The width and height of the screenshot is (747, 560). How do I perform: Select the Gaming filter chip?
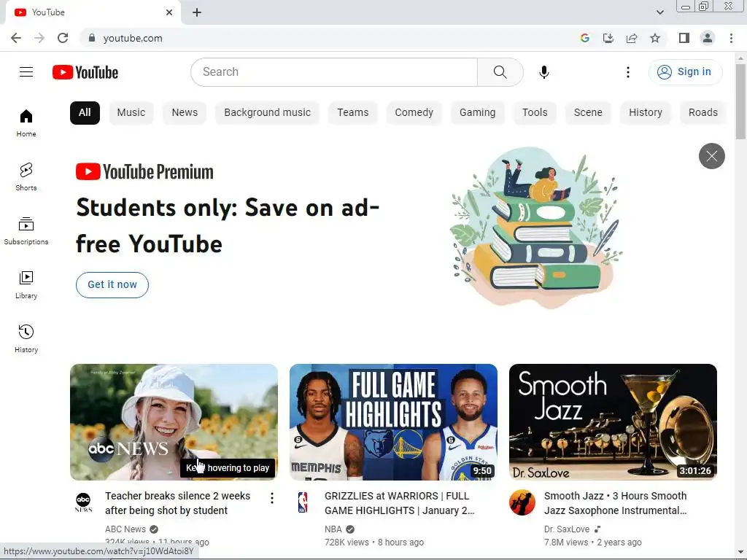point(477,113)
